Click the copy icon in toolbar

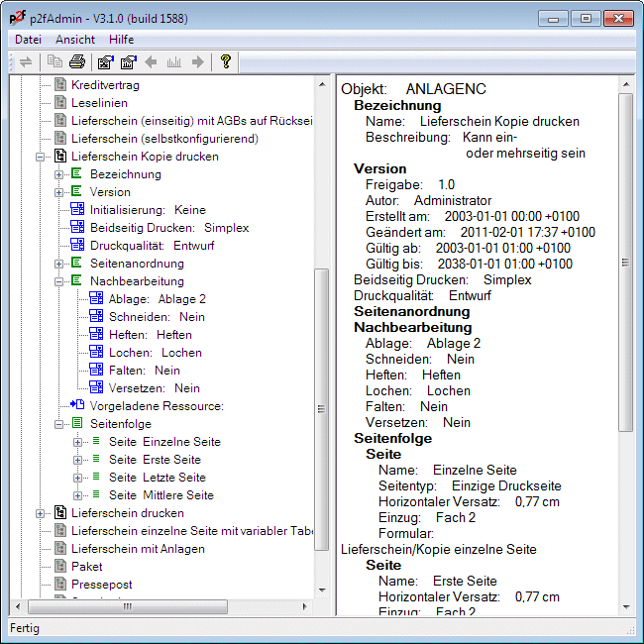coord(54,62)
